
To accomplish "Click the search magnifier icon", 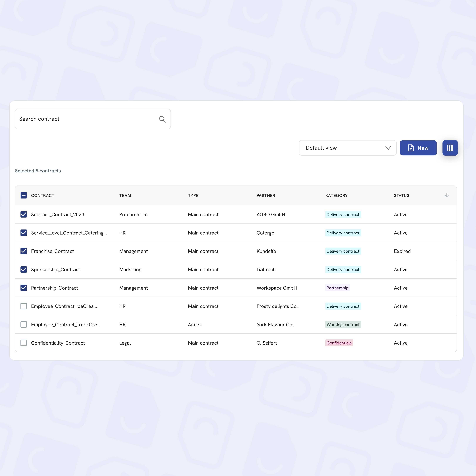I will (162, 119).
